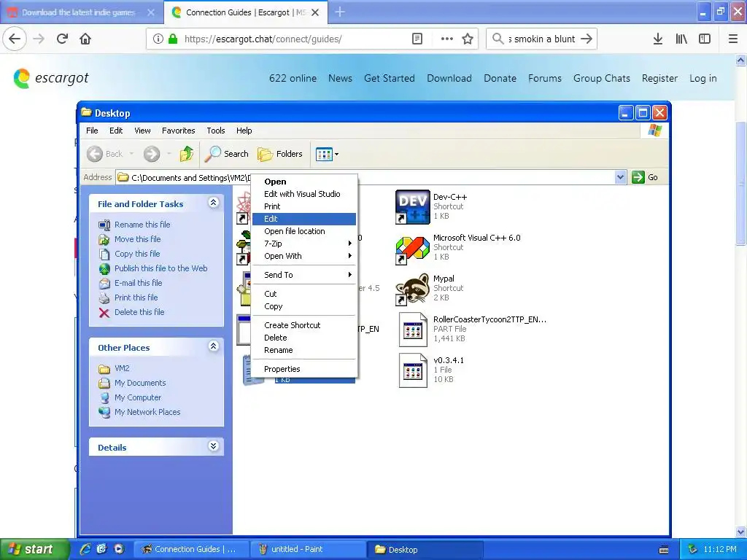Select Edit in the context menu
The height and width of the screenshot is (560, 747).
pyautogui.click(x=304, y=219)
